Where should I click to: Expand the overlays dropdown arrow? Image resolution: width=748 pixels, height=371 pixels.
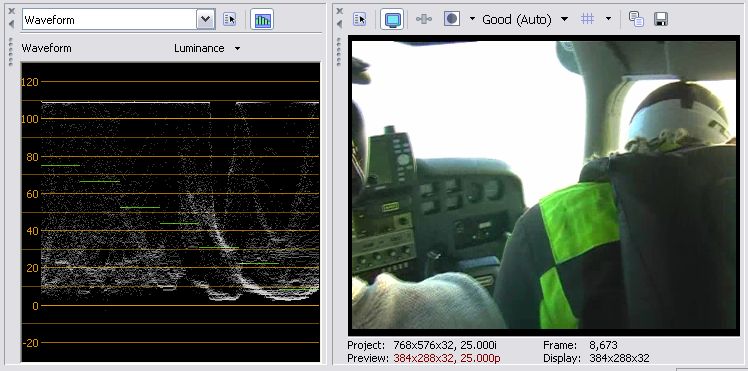click(x=608, y=19)
